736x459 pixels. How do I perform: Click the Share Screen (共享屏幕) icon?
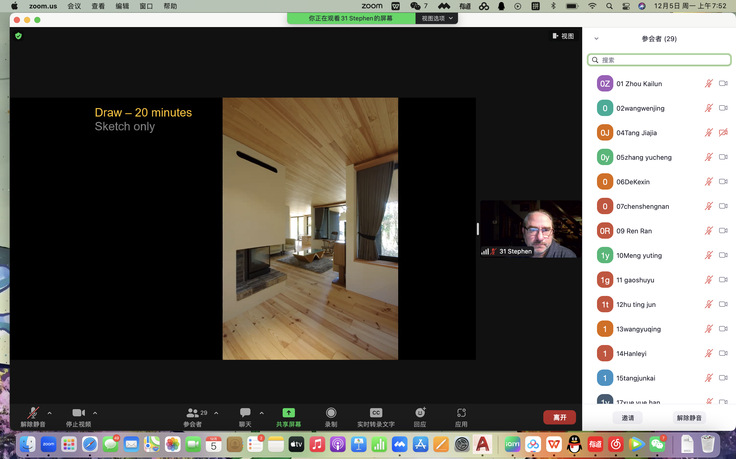point(288,413)
